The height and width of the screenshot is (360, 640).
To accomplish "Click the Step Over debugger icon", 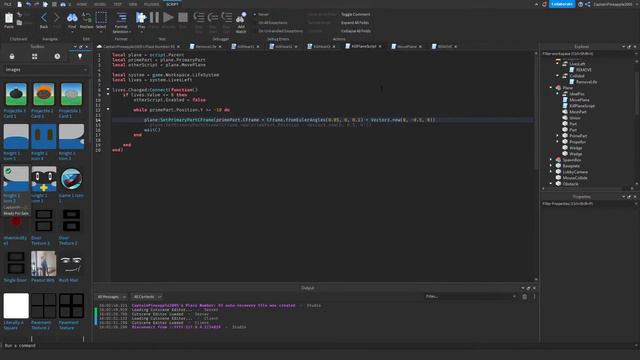I will [x=213, y=18].
